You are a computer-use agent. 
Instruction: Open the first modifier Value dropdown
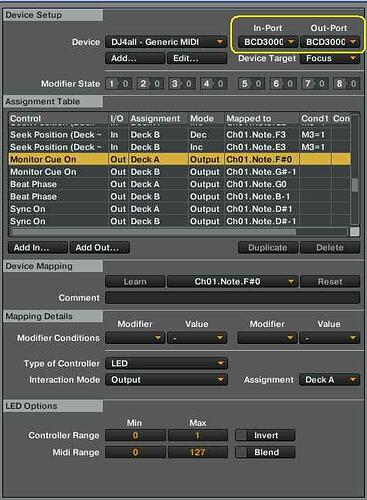click(x=197, y=338)
